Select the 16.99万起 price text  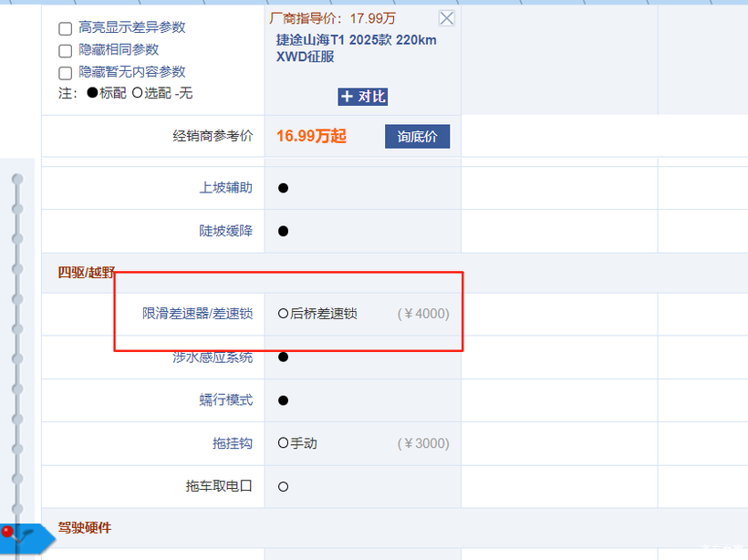pos(311,136)
